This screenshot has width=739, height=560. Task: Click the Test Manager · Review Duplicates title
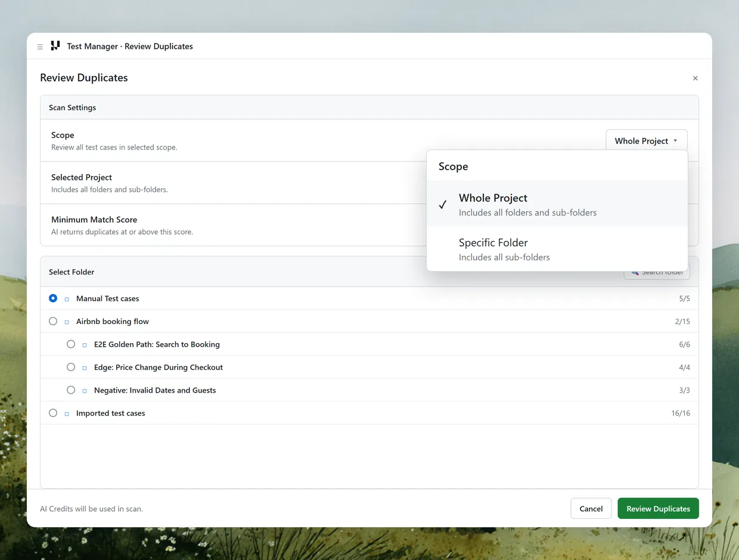tap(130, 46)
